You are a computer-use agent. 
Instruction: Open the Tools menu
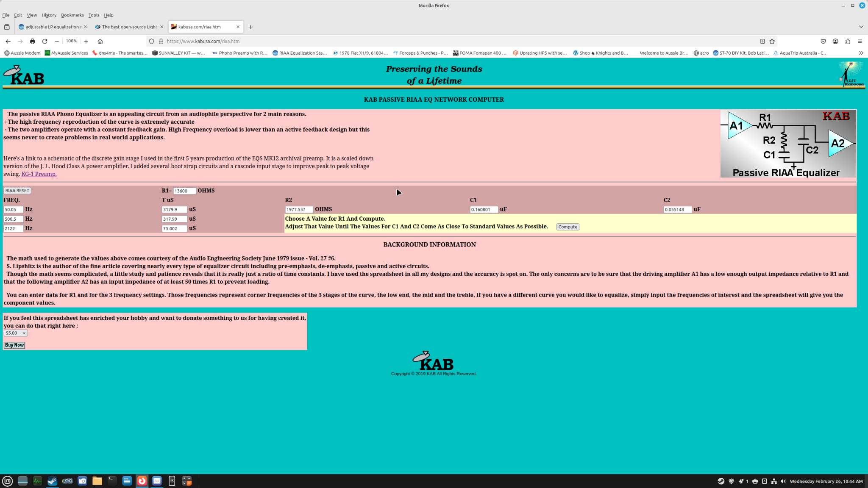[x=94, y=15]
